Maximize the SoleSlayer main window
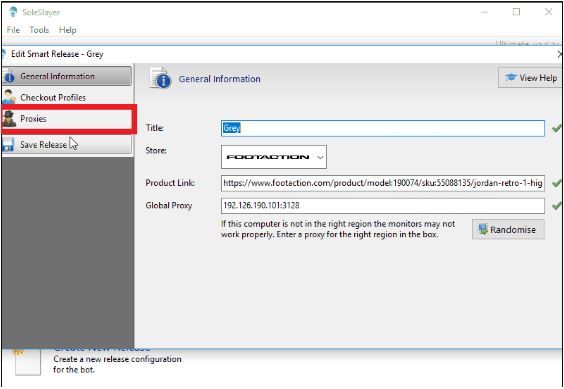 pos(516,12)
